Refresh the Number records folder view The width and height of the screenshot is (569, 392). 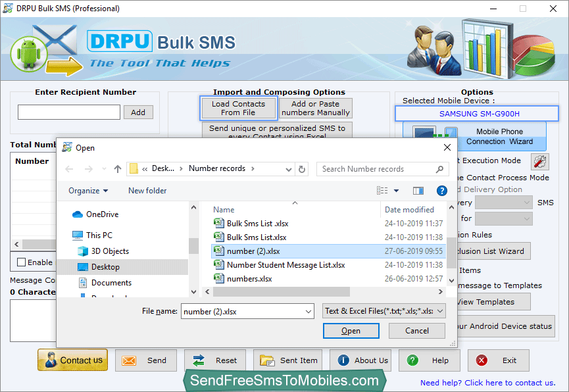point(301,169)
